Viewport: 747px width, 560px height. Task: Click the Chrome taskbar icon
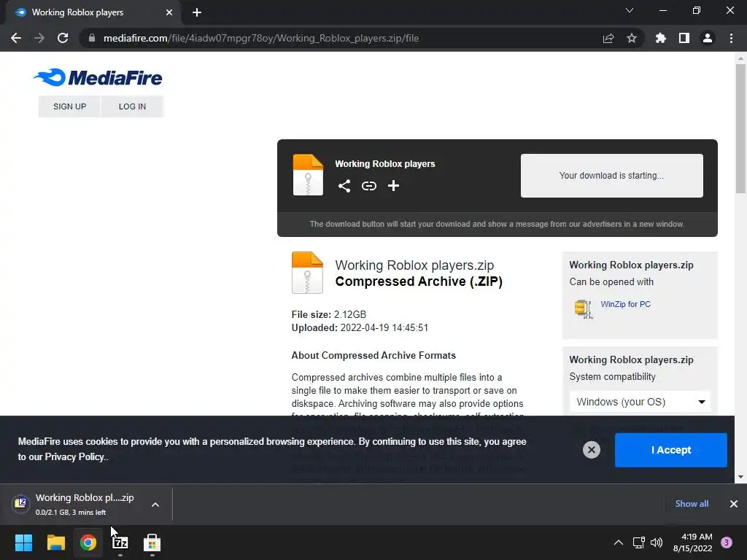point(88,542)
